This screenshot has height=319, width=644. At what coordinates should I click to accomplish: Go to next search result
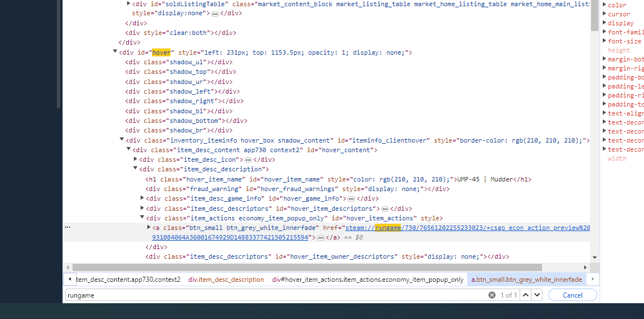[x=537, y=295]
